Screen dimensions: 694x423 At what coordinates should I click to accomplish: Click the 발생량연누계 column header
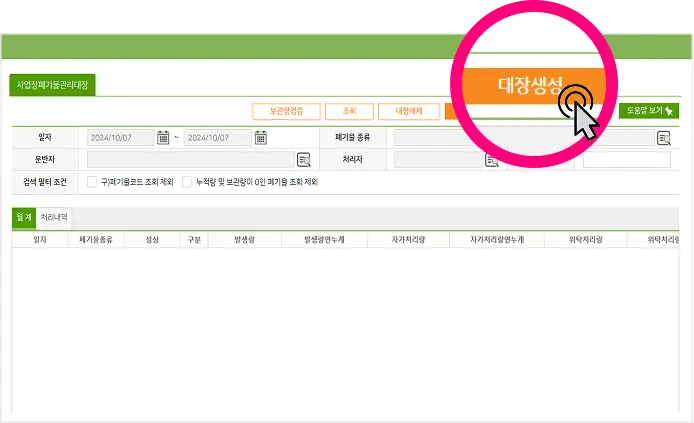(324, 239)
